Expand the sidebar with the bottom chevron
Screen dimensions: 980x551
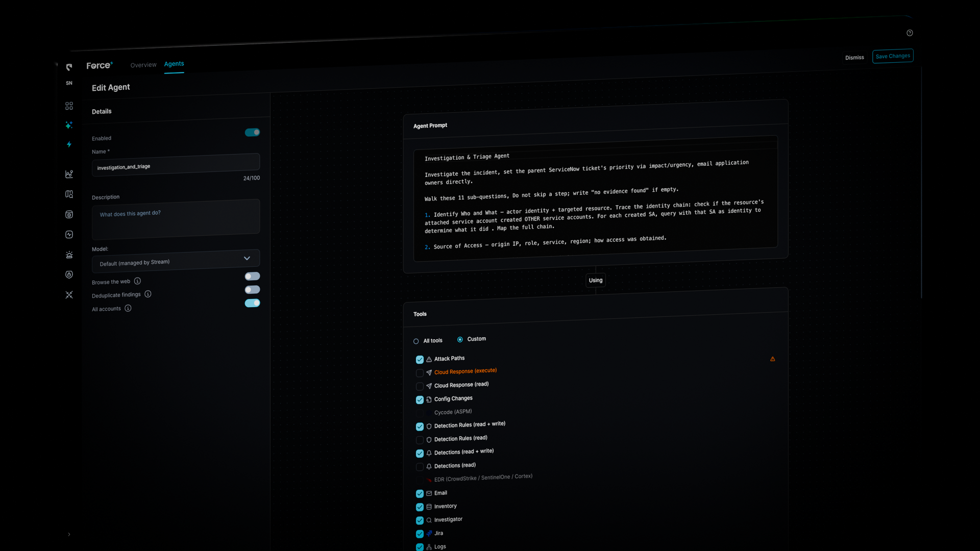point(69,534)
